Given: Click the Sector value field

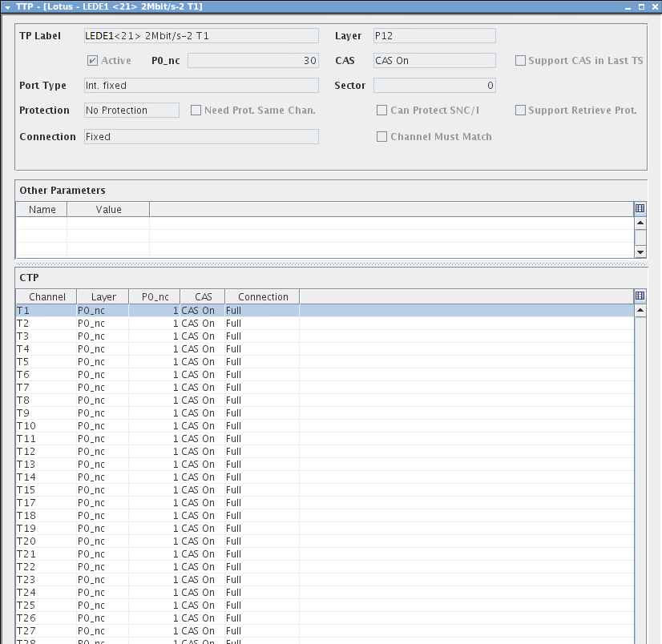Looking at the screenshot, I should (434, 86).
